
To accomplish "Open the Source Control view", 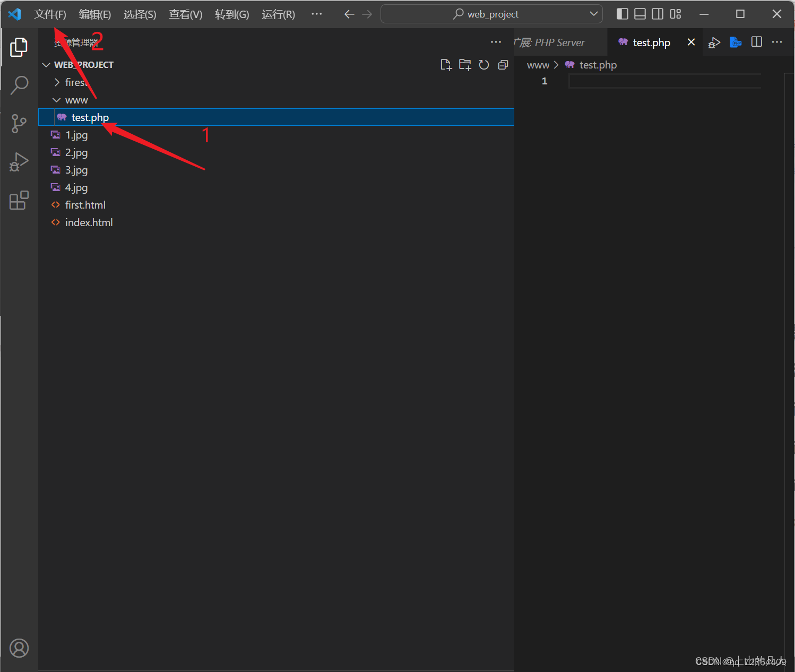I will [19, 123].
